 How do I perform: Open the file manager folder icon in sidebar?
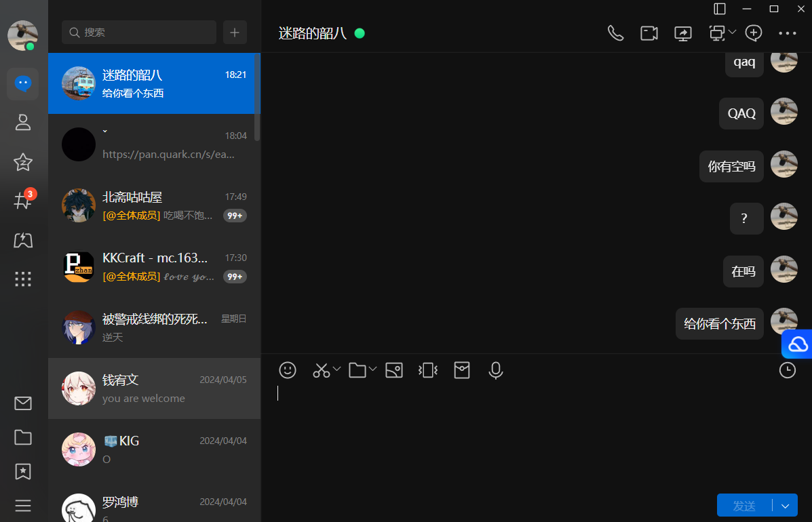(23, 437)
